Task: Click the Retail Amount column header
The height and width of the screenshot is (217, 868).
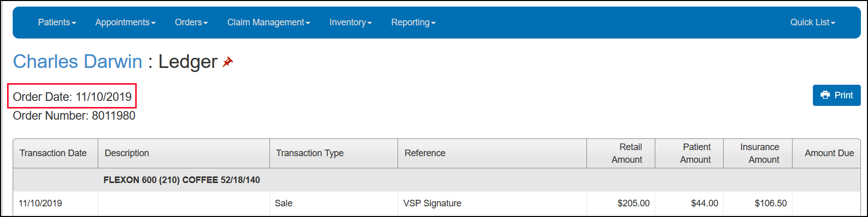Action: (x=621, y=153)
